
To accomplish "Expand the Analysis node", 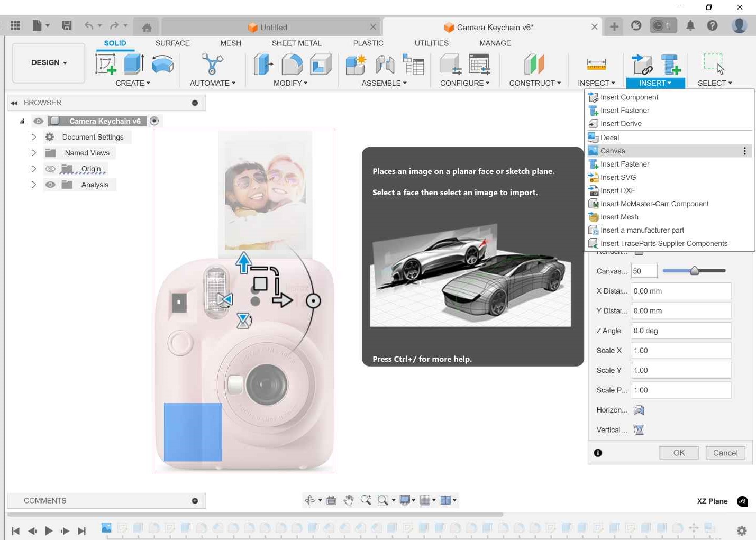I will (33, 185).
